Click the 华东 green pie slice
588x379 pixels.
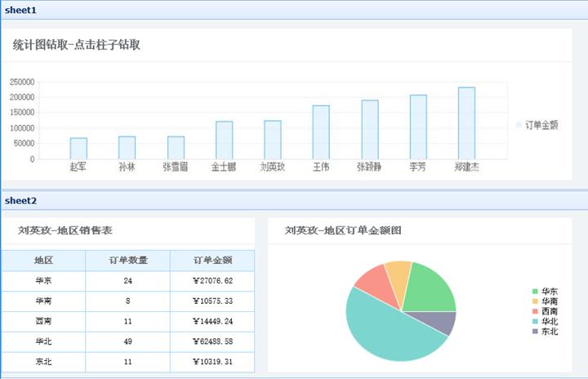tap(430, 289)
